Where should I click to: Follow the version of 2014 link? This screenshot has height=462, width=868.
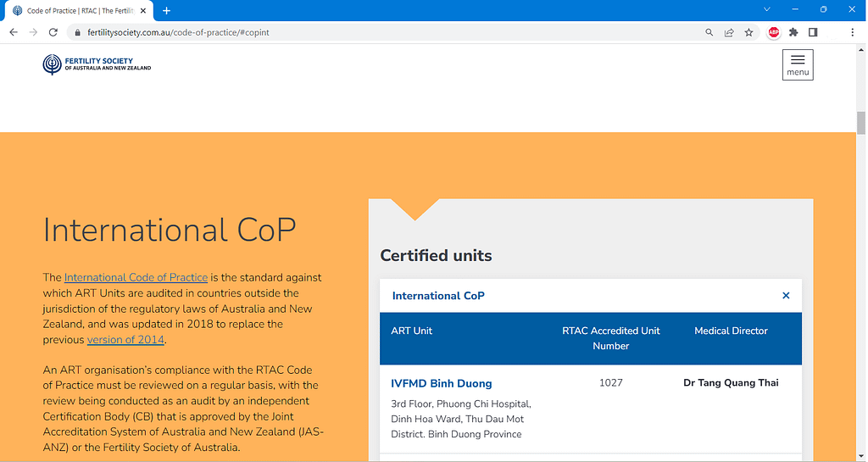(125, 340)
